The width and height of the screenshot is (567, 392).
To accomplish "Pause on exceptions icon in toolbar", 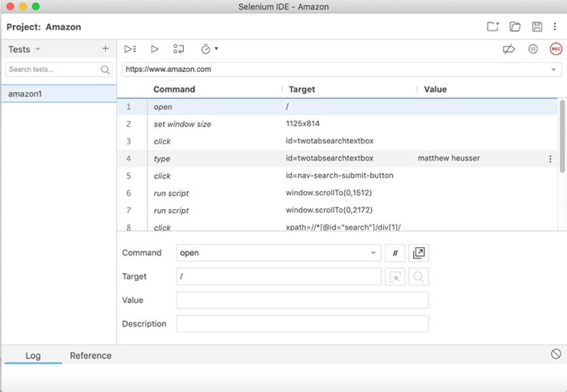I will [533, 49].
